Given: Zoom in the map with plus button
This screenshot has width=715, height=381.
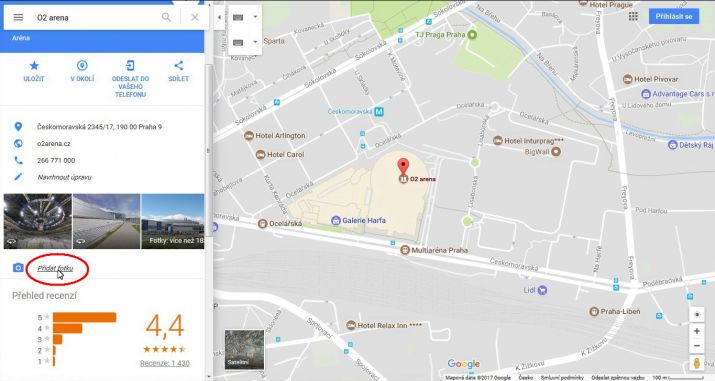Looking at the screenshot, I should 697,331.
